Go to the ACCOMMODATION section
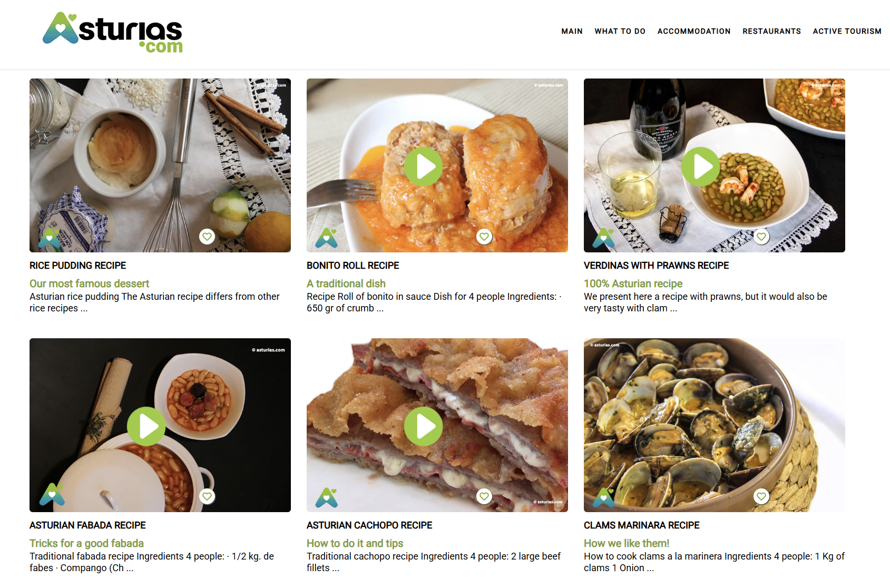The width and height of the screenshot is (890, 588). [694, 31]
